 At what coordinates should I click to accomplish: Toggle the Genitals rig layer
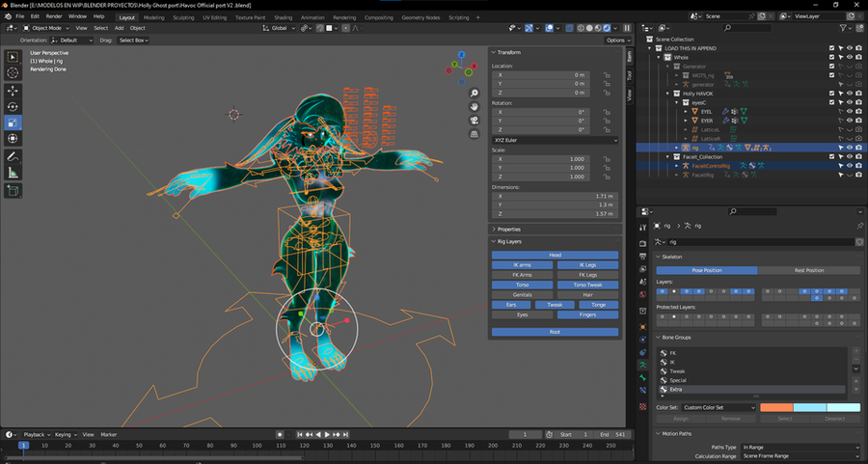click(x=522, y=295)
